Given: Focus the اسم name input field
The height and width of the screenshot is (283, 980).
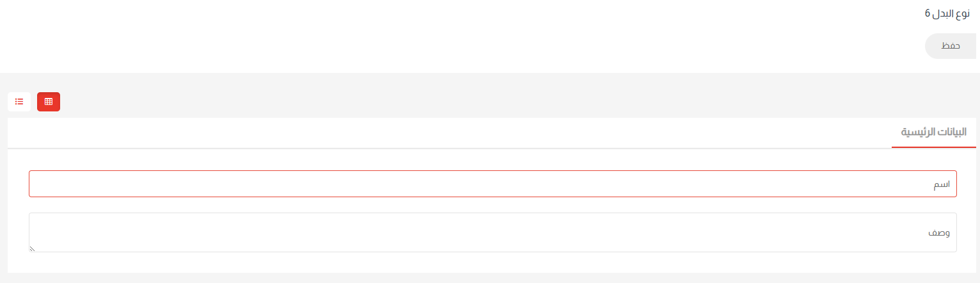Looking at the screenshot, I should coord(493,184).
